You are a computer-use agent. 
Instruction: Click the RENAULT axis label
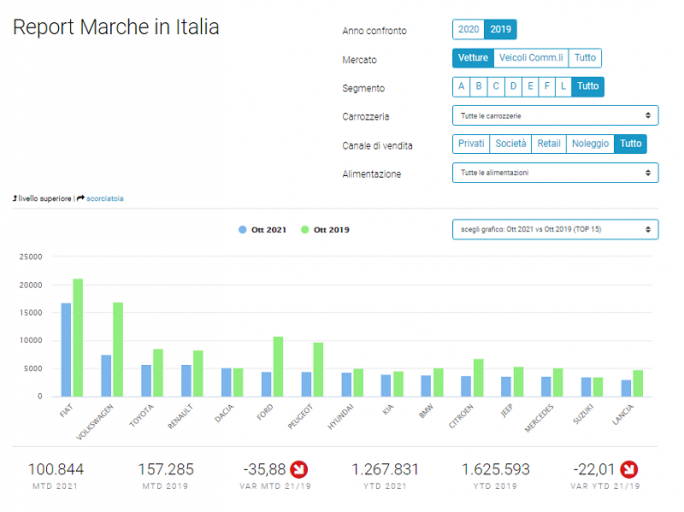(180, 416)
